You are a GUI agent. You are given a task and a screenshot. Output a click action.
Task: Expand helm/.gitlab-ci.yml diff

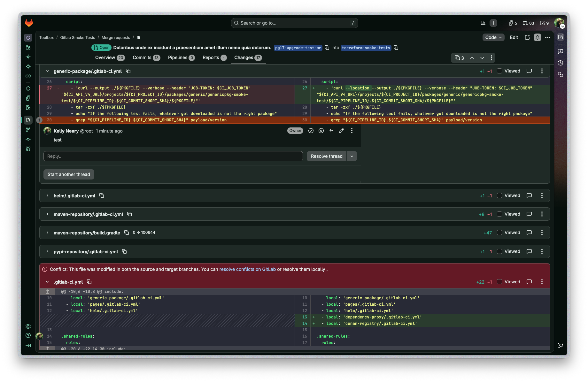tap(47, 195)
